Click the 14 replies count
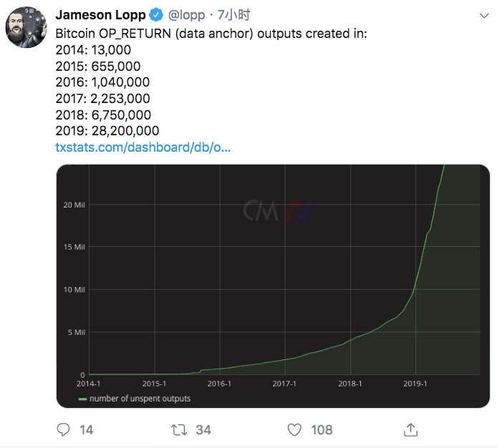497x448 pixels. 86,430
